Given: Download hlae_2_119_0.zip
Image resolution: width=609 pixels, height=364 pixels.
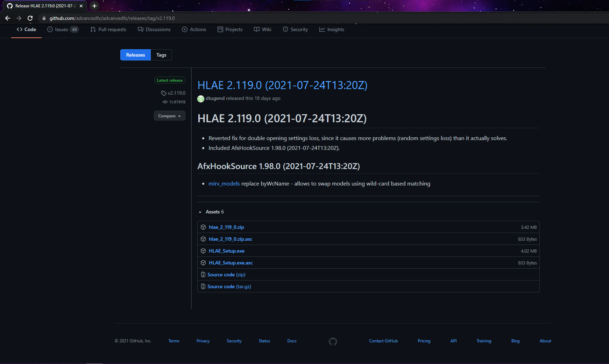Looking at the screenshot, I should point(226,227).
